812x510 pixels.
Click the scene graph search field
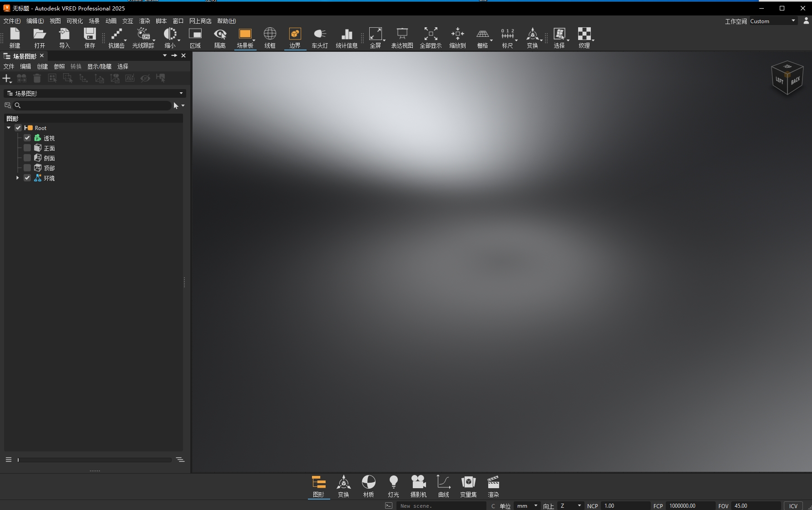tap(95, 105)
